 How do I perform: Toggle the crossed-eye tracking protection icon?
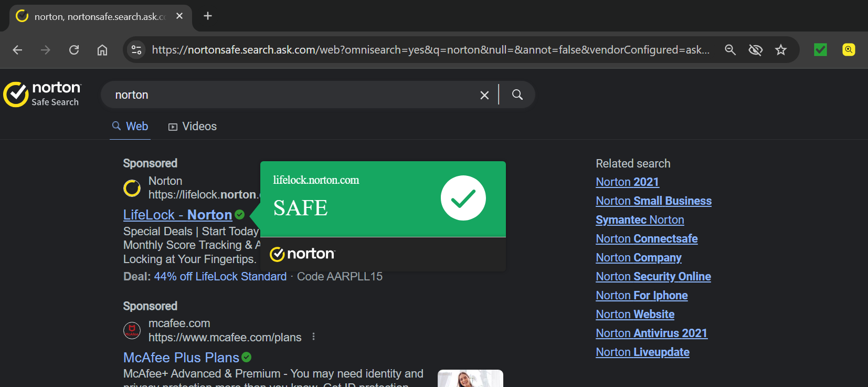coord(755,50)
